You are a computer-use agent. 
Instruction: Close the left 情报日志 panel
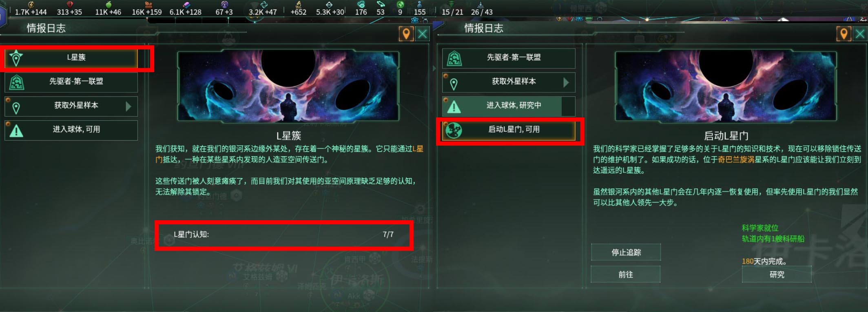[423, 34]
